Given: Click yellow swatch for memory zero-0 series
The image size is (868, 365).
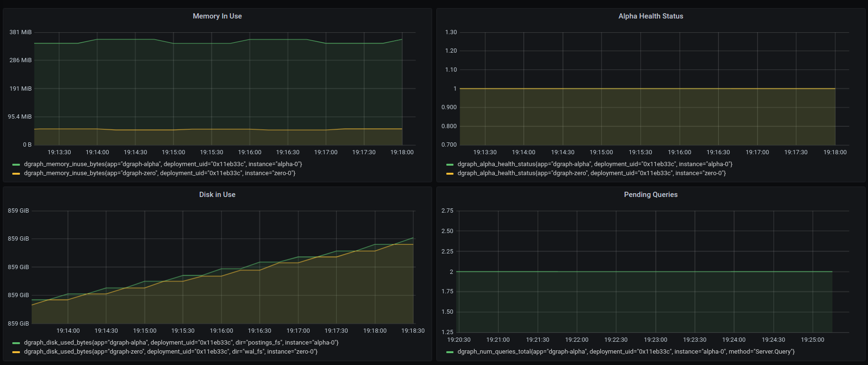Looking at the screenshot, I should tap(16, 174).
